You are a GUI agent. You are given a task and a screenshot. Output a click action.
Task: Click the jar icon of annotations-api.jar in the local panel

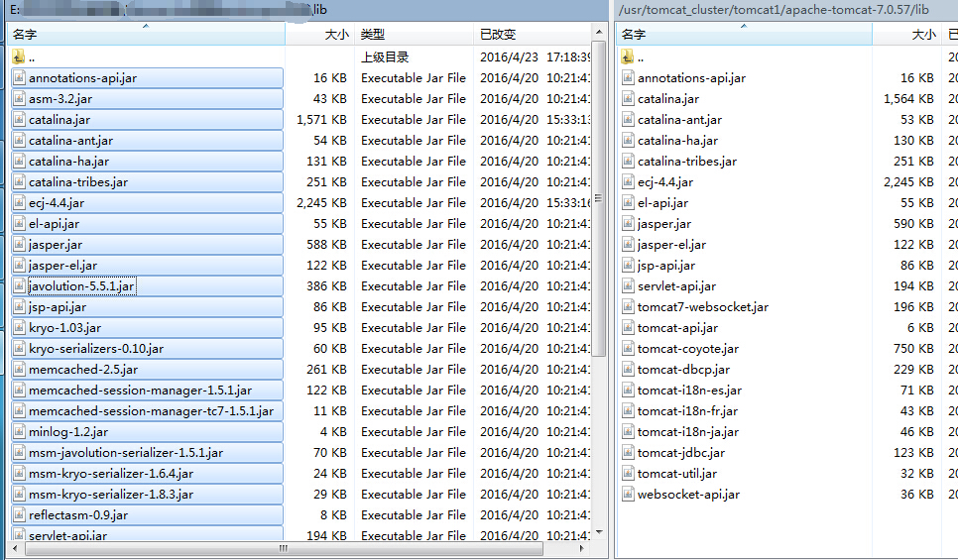point(20,77)
